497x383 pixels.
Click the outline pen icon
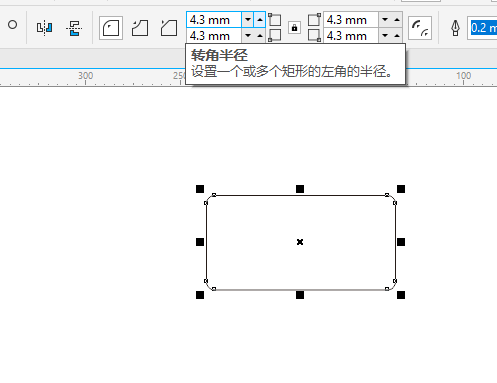(x=455, y=28)
